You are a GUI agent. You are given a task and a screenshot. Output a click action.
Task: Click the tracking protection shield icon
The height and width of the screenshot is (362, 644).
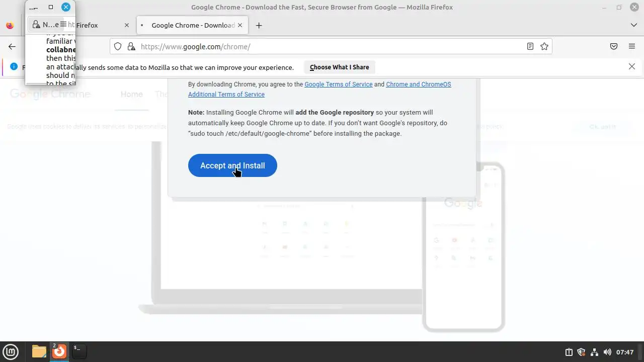tap(118, 46)
